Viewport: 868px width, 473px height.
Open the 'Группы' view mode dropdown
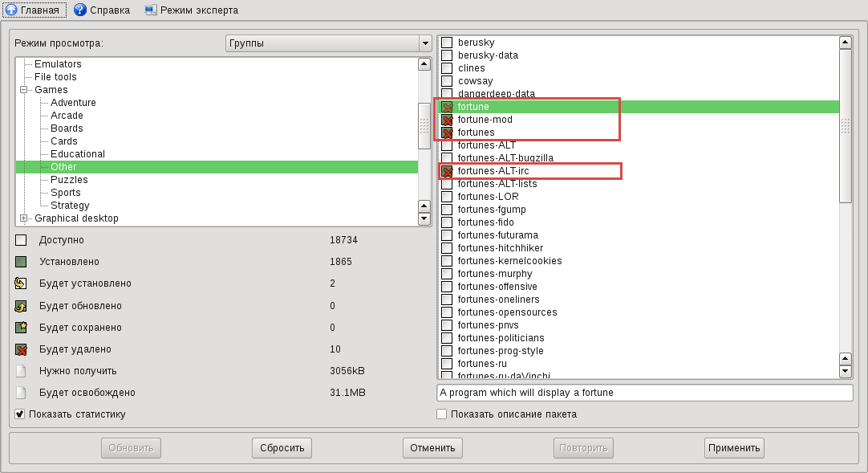[x=328, y=43]
